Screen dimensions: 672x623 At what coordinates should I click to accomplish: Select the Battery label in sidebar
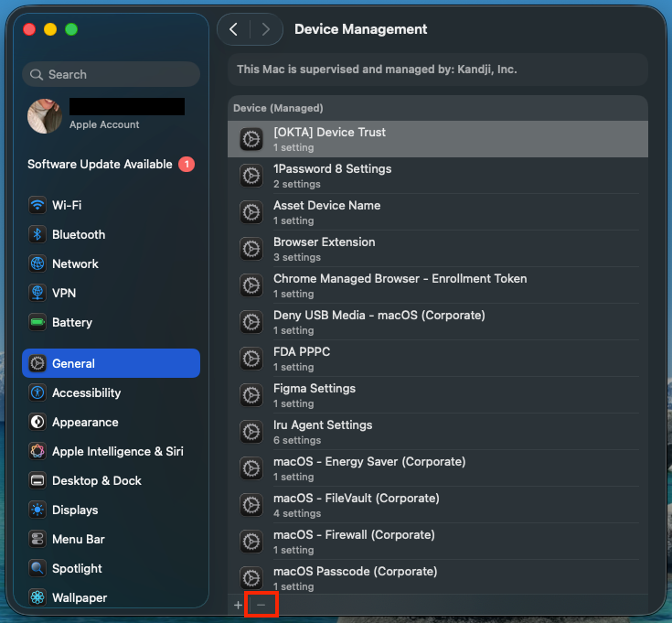[72, 322]
